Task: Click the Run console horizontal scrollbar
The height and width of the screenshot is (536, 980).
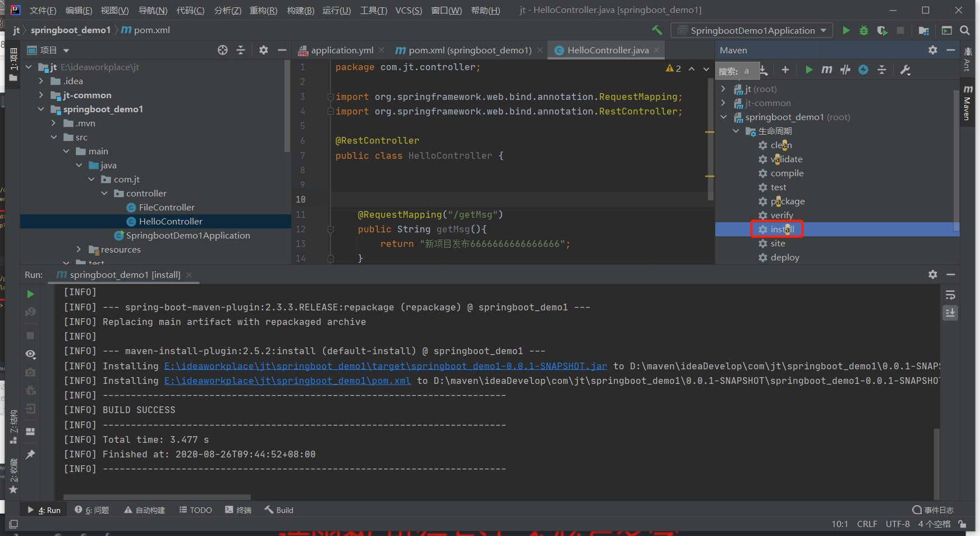Action: pyautogui.click(x=157, y=497)
